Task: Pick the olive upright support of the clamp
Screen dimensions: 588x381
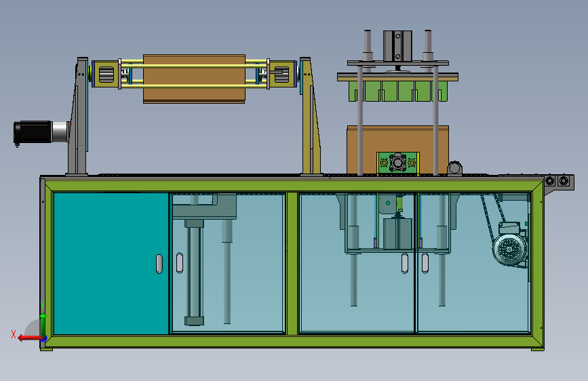Action: (311, 116)
